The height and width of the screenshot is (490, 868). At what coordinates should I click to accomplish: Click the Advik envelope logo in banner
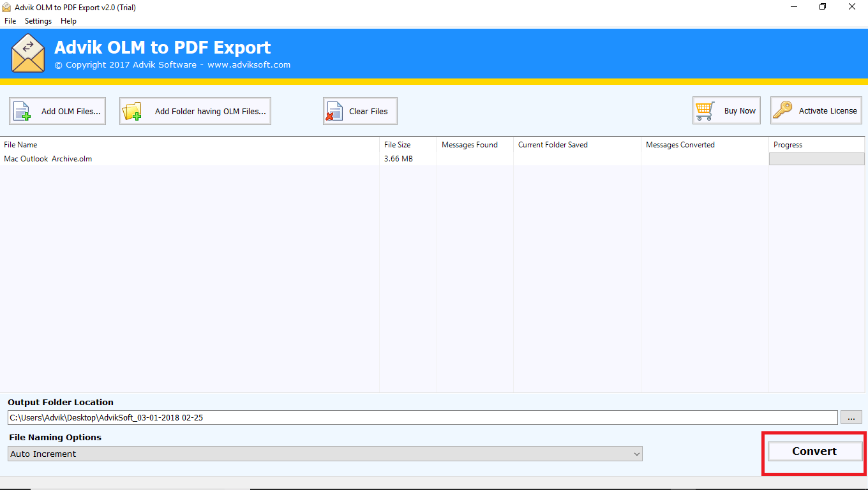tap(28, 53)
